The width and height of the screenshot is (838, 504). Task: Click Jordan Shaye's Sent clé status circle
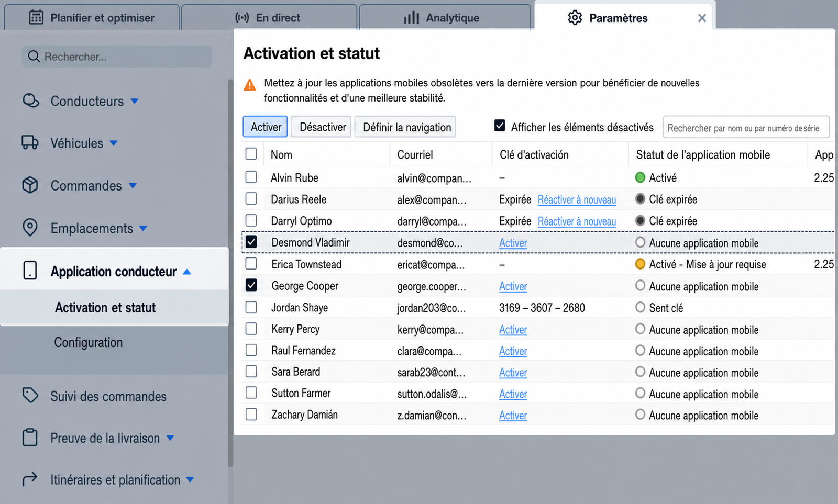click(x=640, y=307)
